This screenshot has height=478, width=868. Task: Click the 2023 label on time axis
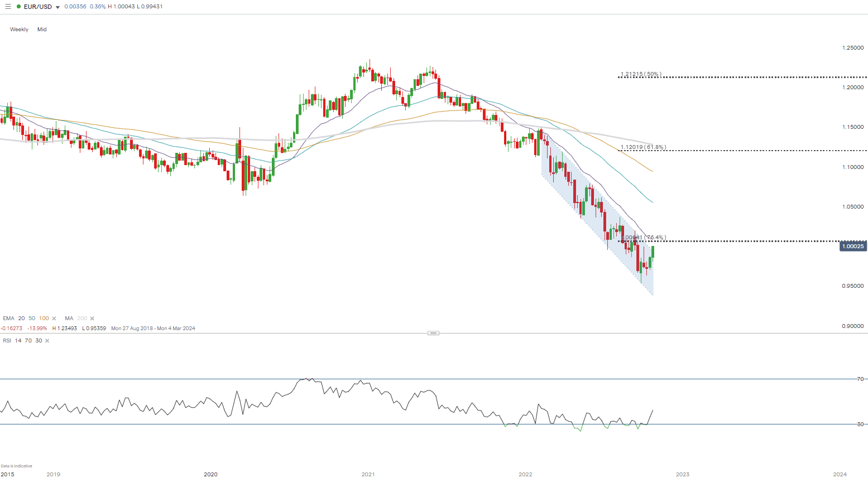tap(683, 475)
